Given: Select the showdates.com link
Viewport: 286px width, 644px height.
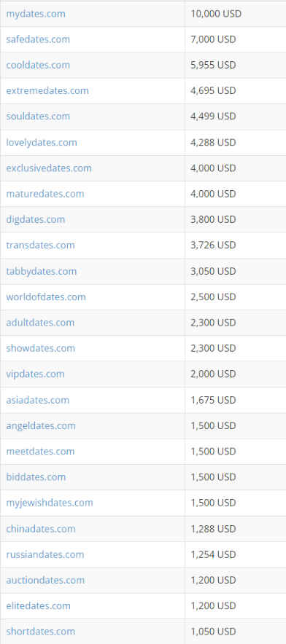Looking at the screenshot, I should coord(41,348).
